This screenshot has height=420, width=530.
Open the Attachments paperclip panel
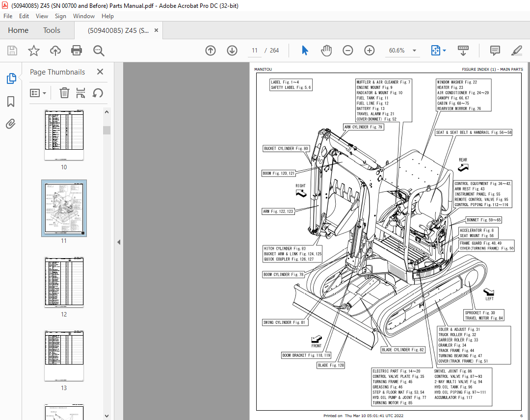point(10,124)
